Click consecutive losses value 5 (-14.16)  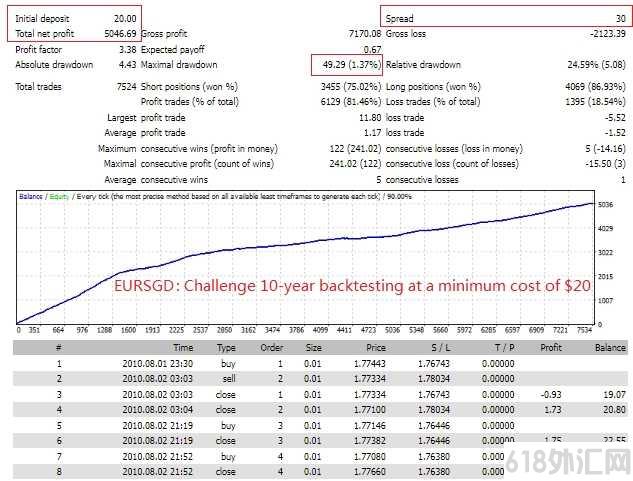[x=606, y=149]
